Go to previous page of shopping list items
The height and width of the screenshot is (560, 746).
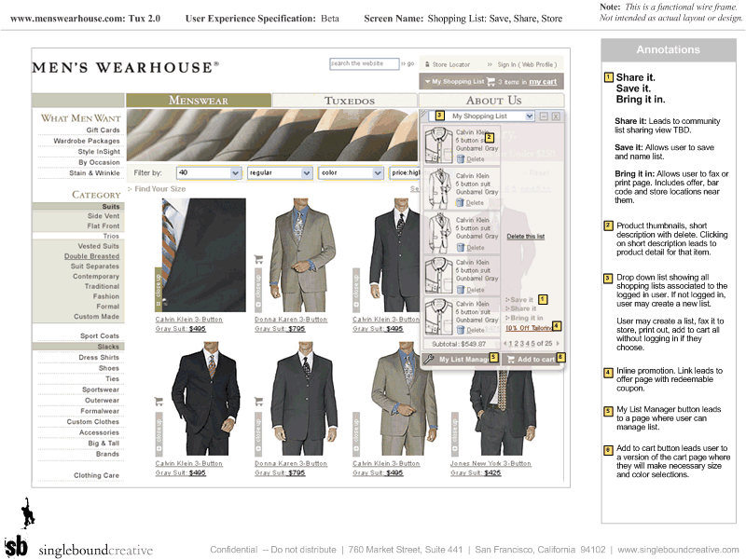pos(504,343)
